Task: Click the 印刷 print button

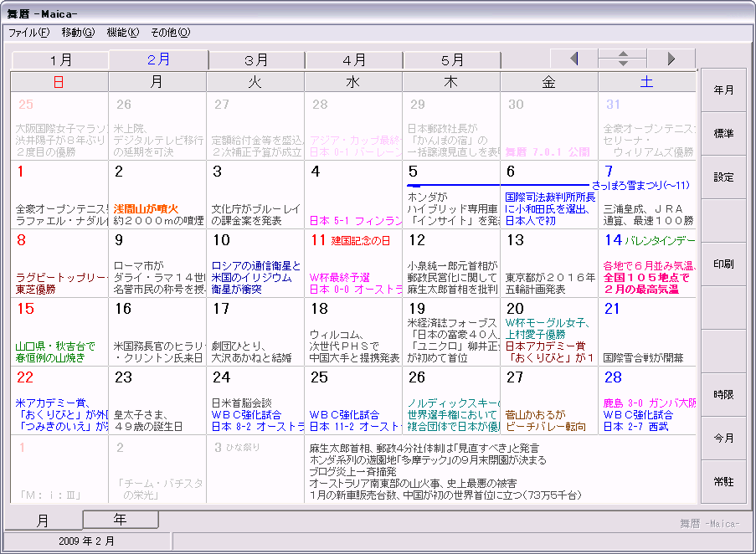Action: tap(723, 264)
